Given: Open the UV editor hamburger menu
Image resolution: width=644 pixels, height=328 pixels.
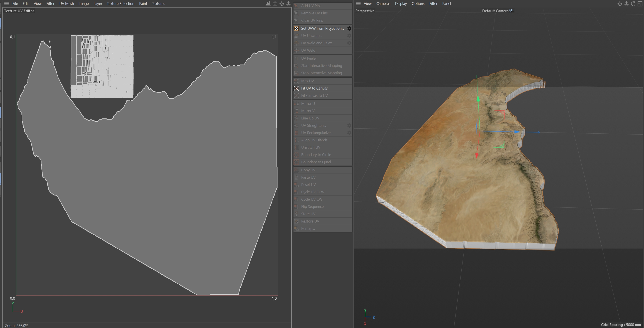Looking at the screenshot, I should [7, 4].
